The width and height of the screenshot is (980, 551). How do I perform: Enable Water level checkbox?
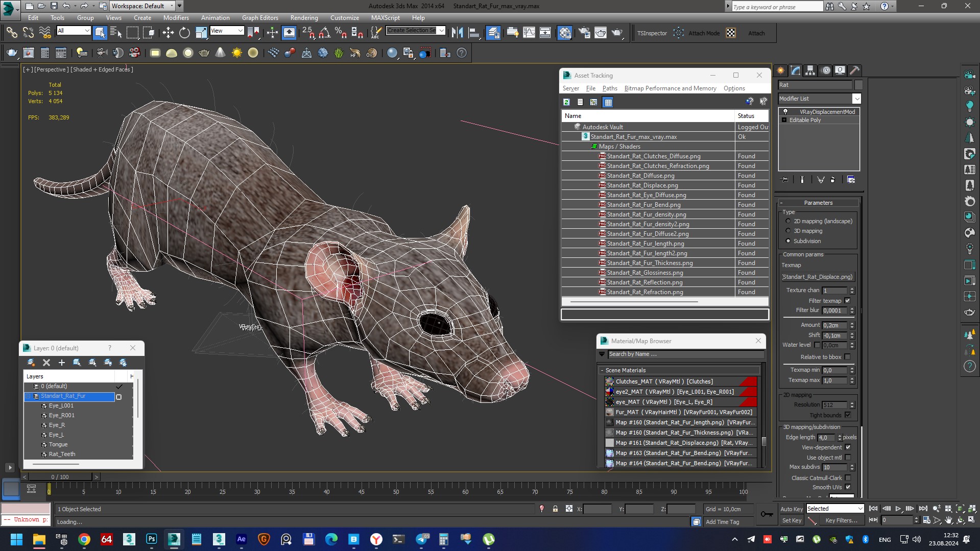[x=817, y=345]
